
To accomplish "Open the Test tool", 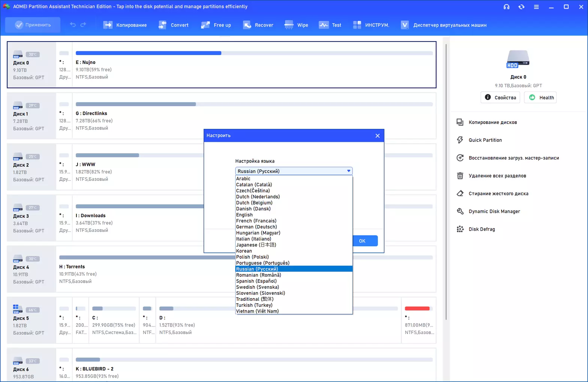I will [330, 25].
